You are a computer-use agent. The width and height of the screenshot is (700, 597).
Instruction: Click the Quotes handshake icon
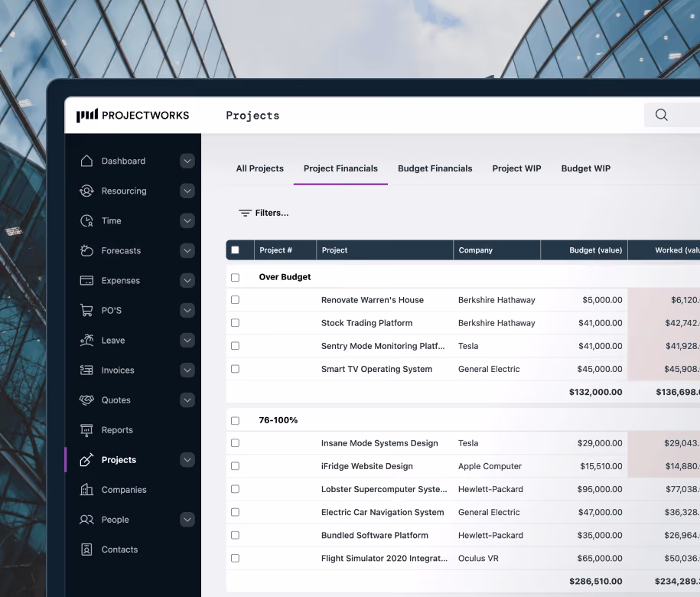pyautogui.click(x=86, y=400)
